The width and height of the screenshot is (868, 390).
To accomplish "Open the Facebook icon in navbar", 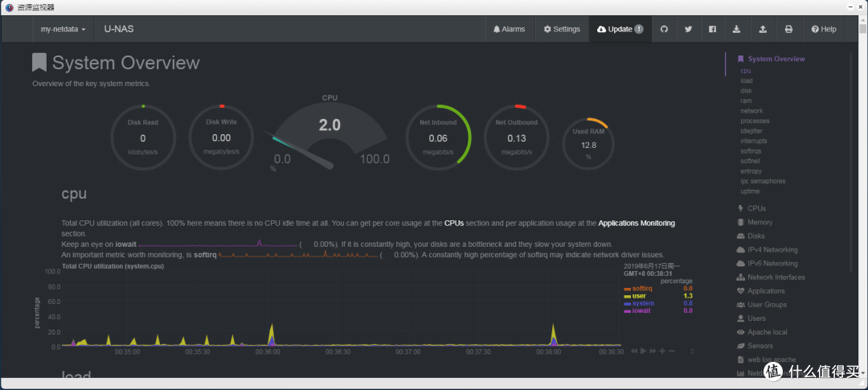I will (712, 30).
